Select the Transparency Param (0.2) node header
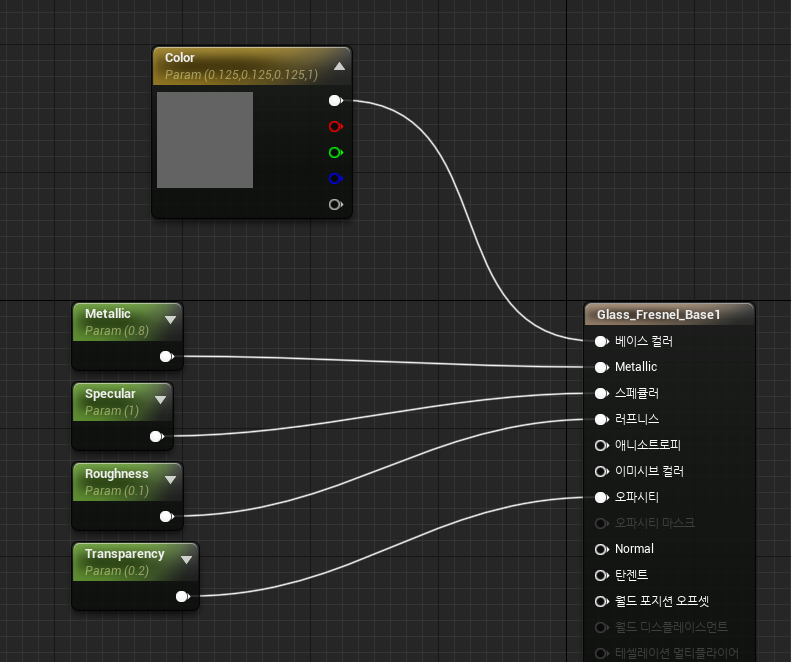The height and width of the screenshot is (662, 791). pos(135,562)
